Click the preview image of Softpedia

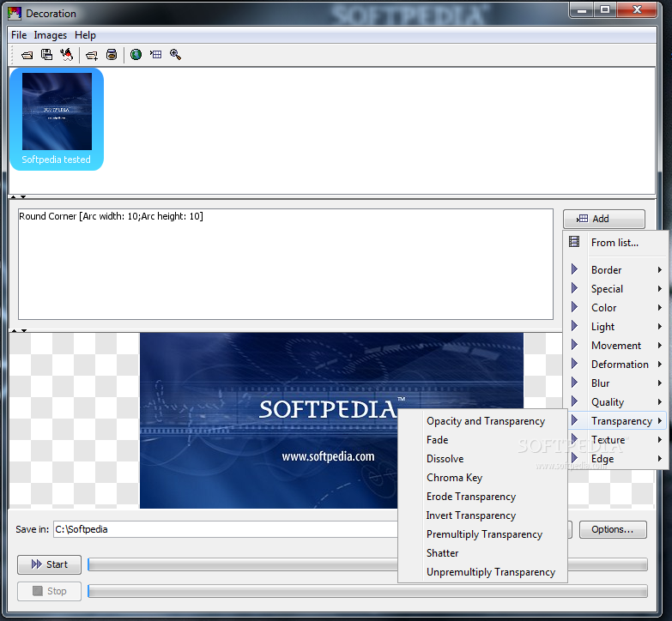point(331,420)
